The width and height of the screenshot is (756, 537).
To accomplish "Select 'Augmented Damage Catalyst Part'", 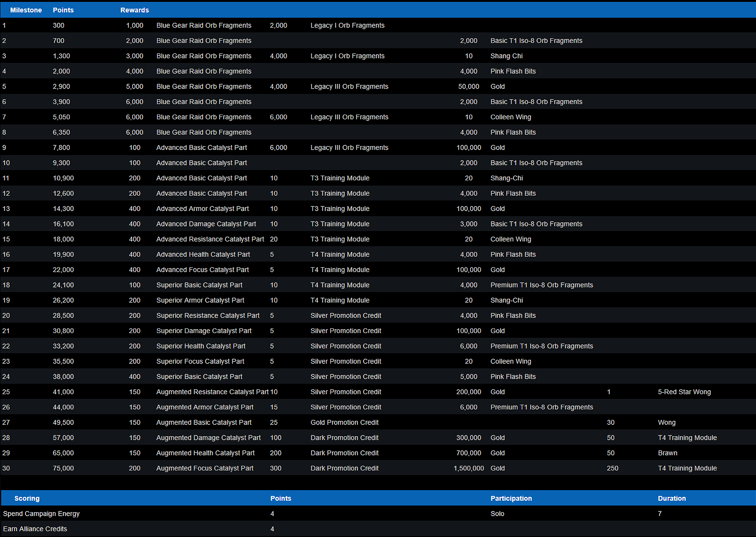I will 209,438.
